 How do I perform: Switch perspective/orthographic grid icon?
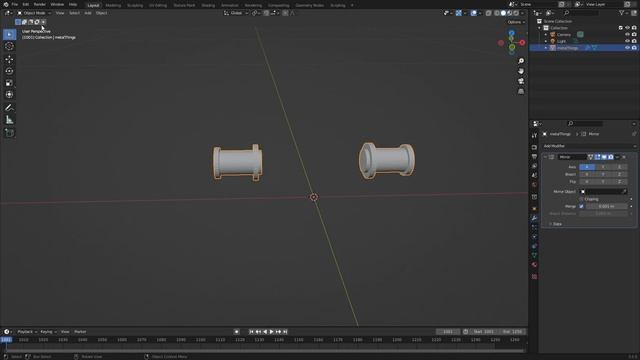tap(521, 91)
